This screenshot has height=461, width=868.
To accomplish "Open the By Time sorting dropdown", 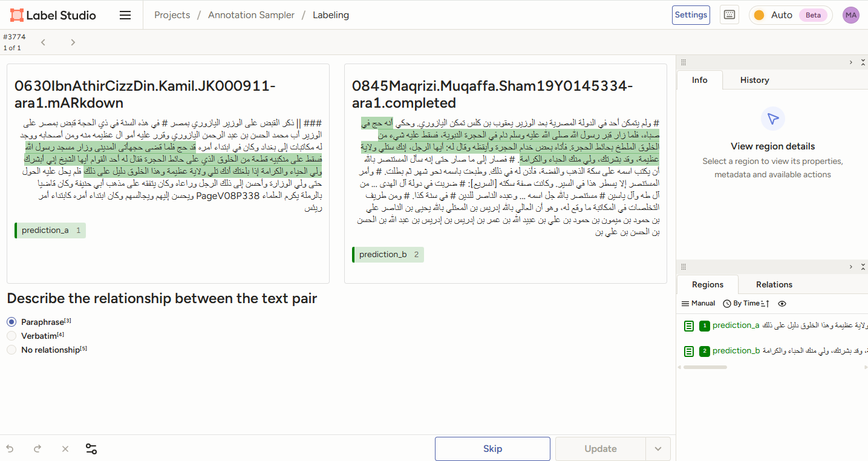I will tap(746, 304).
